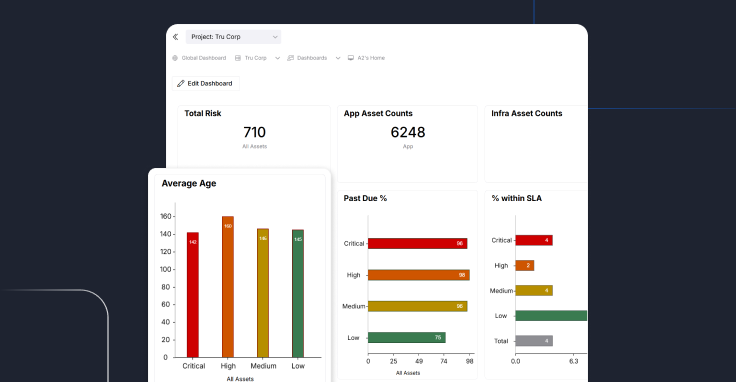Click the orange High bar in Average Age
This screenshot has height=382, width=736.
(x=228, y=287)
